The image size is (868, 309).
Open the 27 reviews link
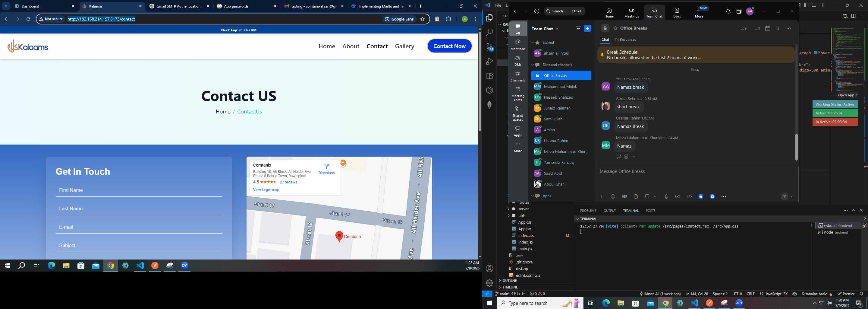click(288, 182)
